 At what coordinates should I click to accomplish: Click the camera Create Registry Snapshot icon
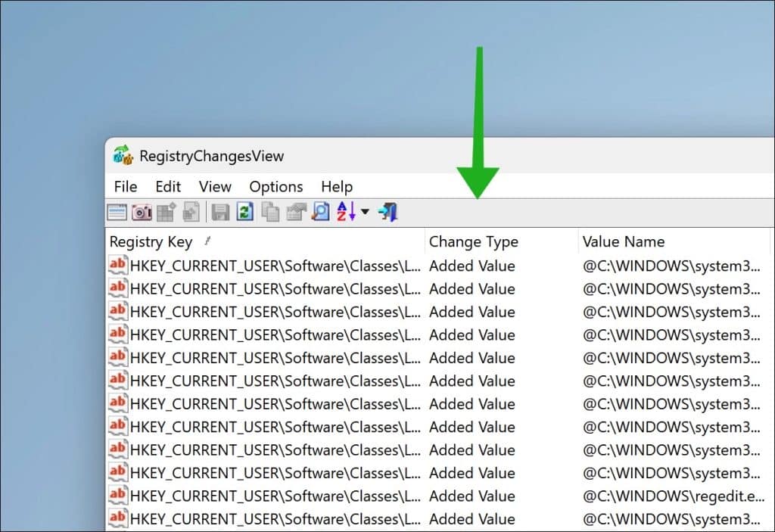point(142,213)
